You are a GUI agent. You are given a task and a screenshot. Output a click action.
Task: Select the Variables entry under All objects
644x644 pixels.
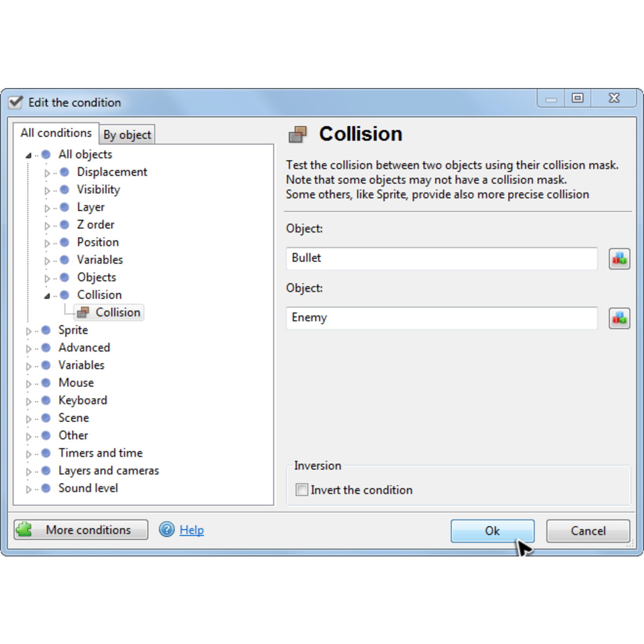tap(100, 260)
